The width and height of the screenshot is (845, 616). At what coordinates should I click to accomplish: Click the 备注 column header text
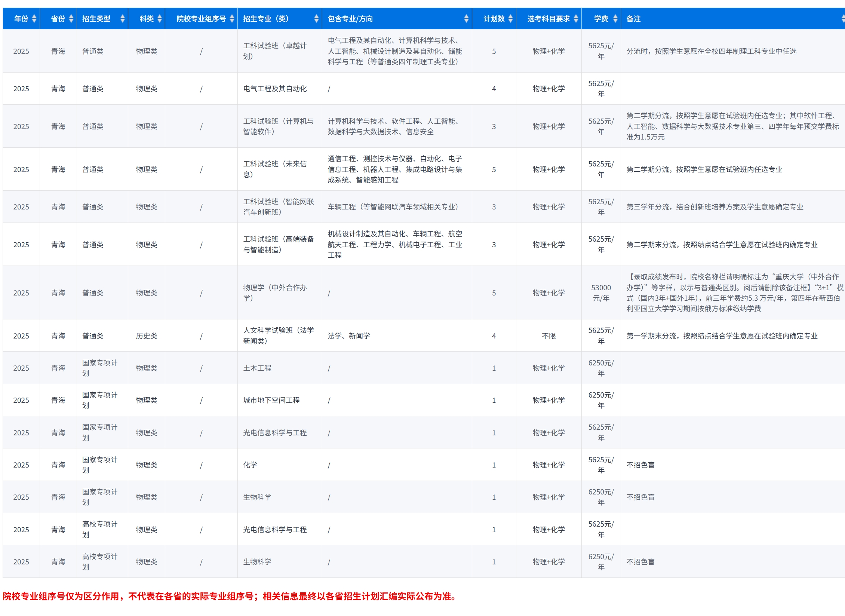(x=633, y=19)
